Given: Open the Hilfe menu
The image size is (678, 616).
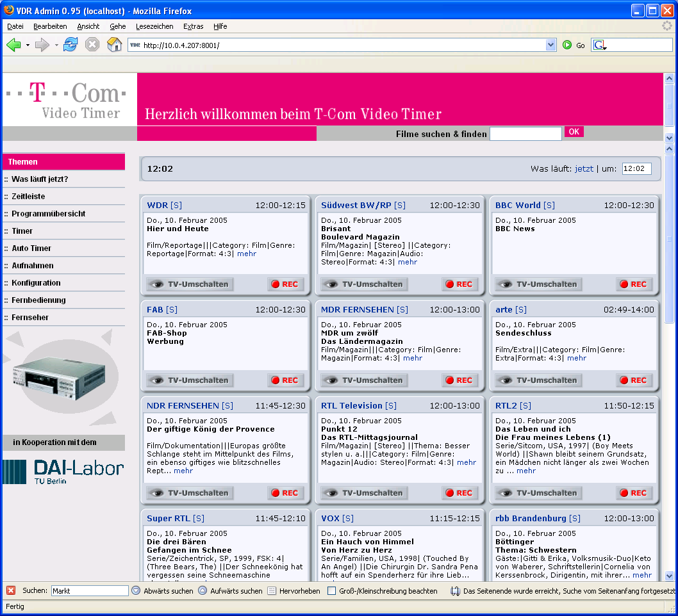Looking at the screenshot, I should pos(220,26).
